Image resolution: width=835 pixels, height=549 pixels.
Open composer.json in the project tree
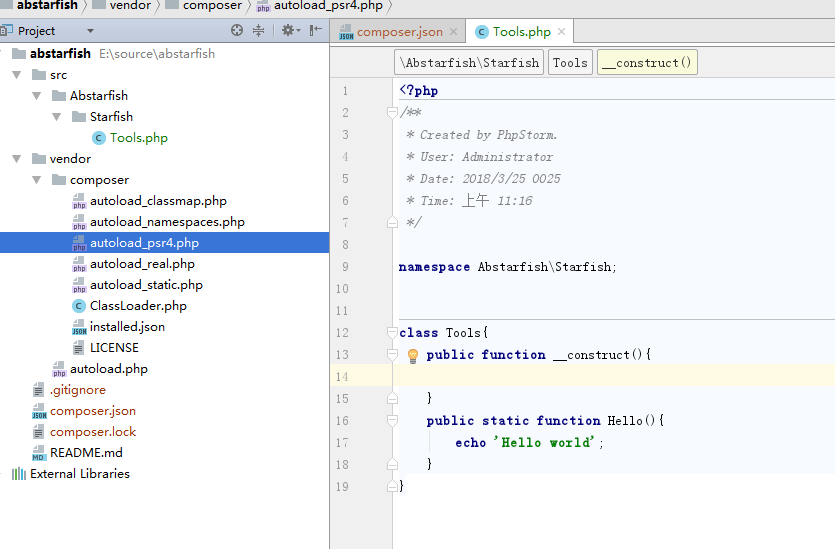[x=93, y=411]
